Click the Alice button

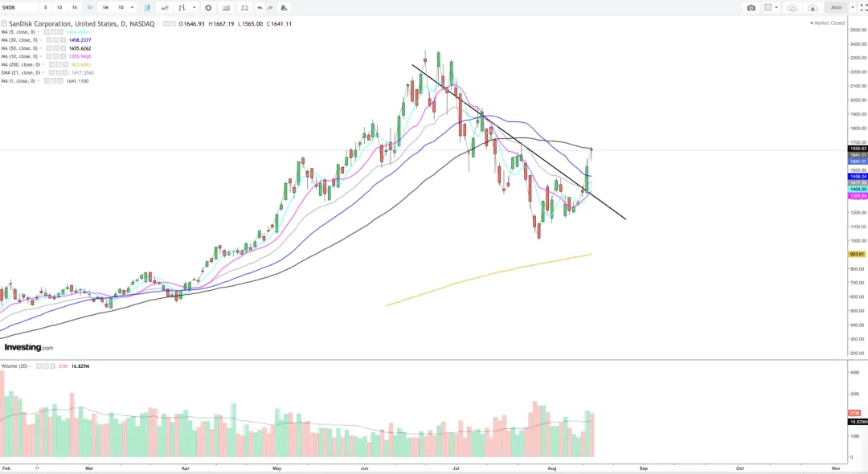click(837, 8)
